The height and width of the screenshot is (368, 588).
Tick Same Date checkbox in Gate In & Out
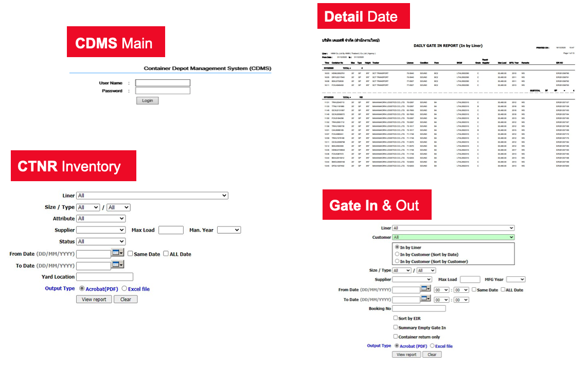[x=474, y=290]
